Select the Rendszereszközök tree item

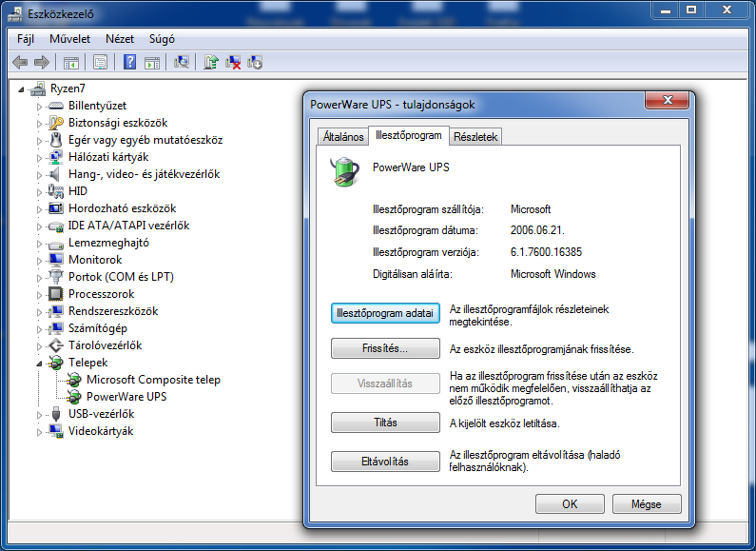(113, 311)
